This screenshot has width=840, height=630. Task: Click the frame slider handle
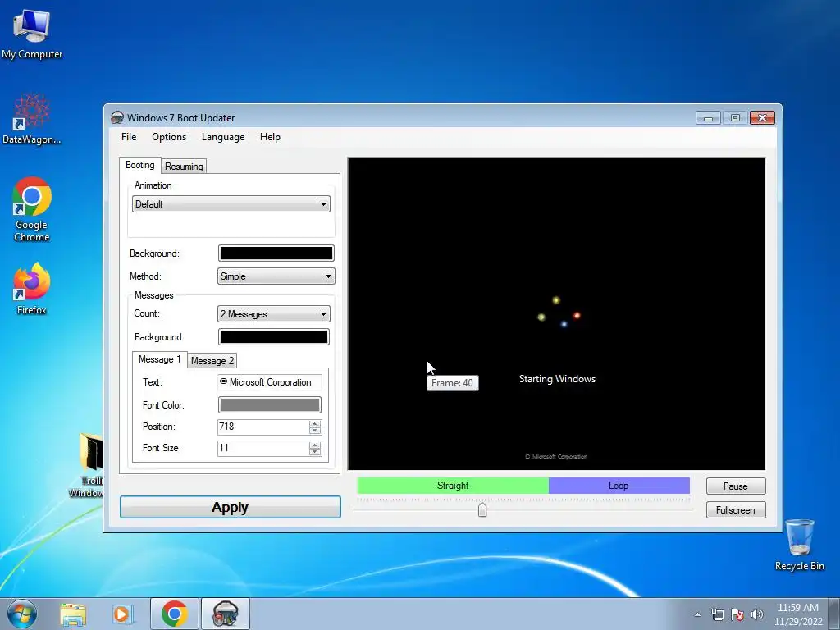[482, 509]
